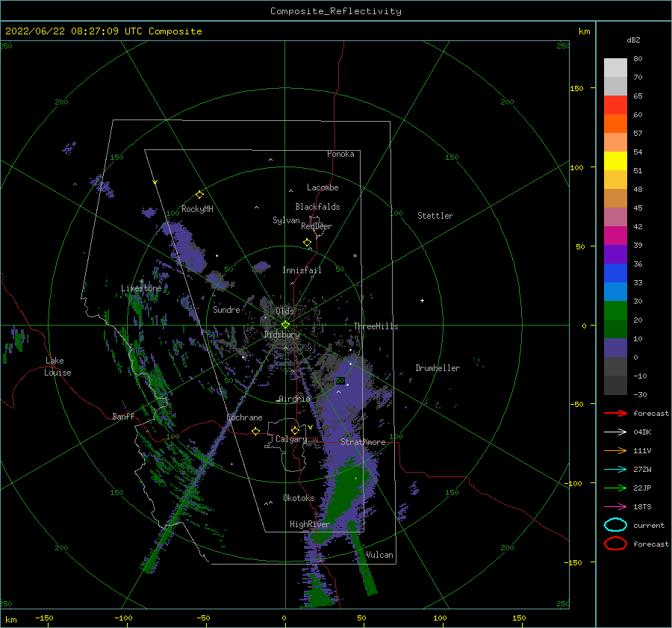Click the yellow diamond marker south of Cochrane
This screenshot has height=628, width=672.
click(x=255, y=431)
